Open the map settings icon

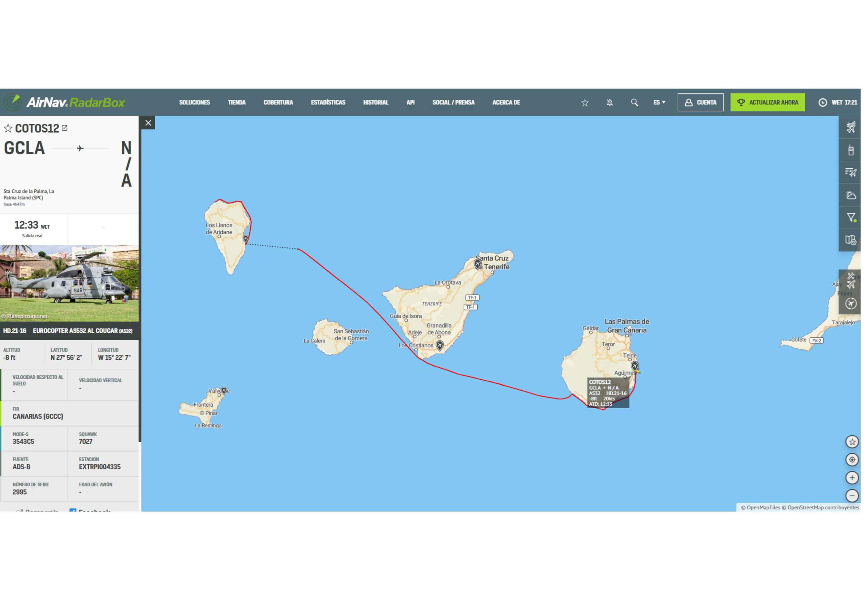pos(851,240)
